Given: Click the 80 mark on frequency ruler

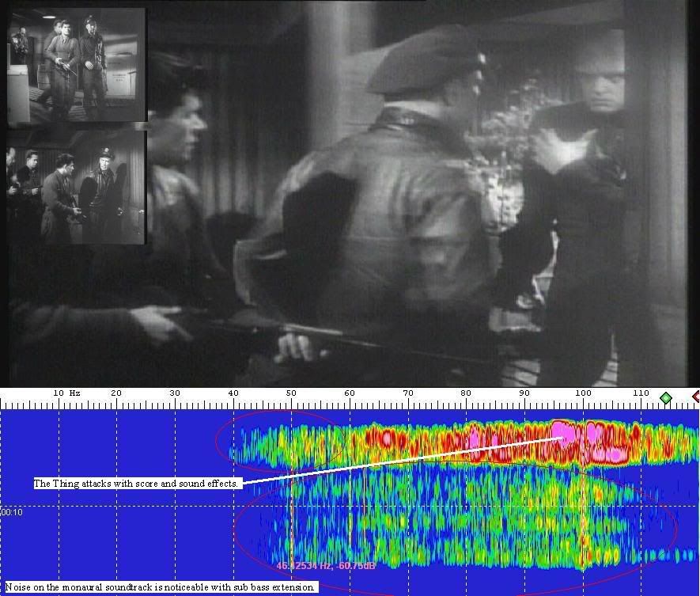Looking at the screenshot, I should pyautogui.click(x=466, y=393).
